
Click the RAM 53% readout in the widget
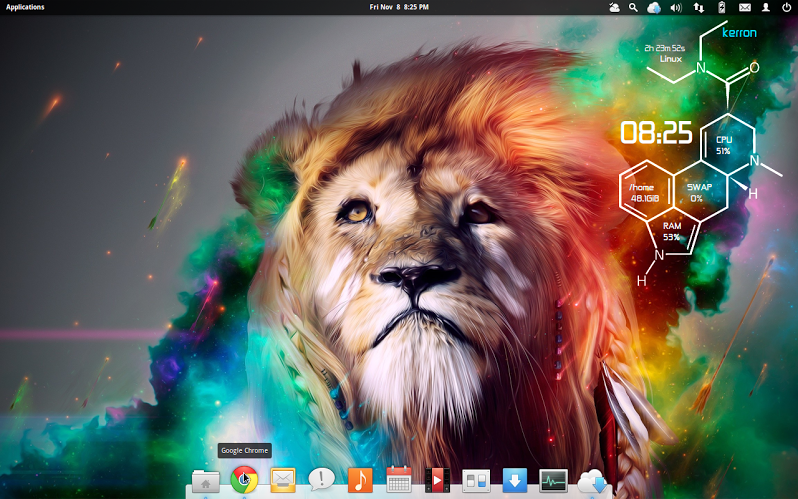pyautogui.click(x=672, y=231)
